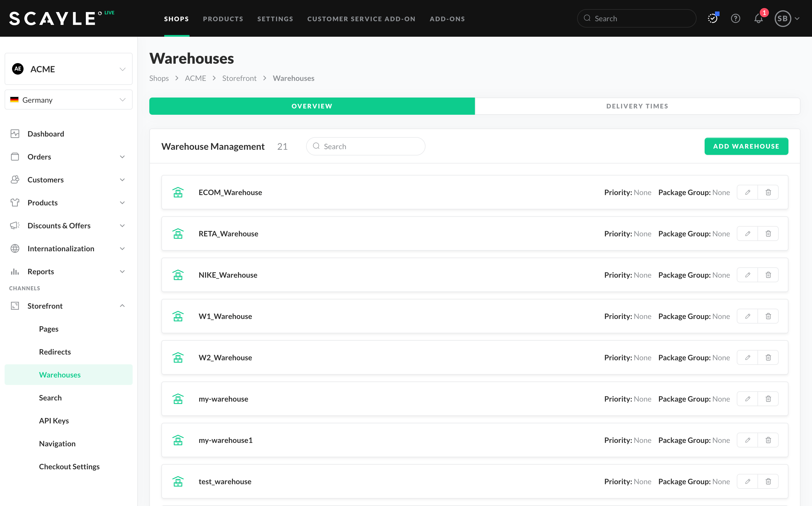The image size is (812, 506).
Task: Click the NIKE_Warehouse building icon
Action: 178,275
